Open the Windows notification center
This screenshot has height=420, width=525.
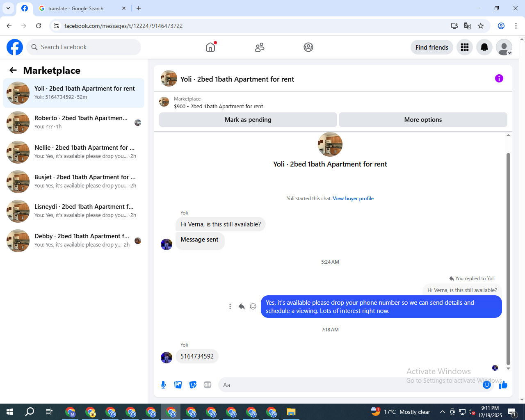pos(512,412)
